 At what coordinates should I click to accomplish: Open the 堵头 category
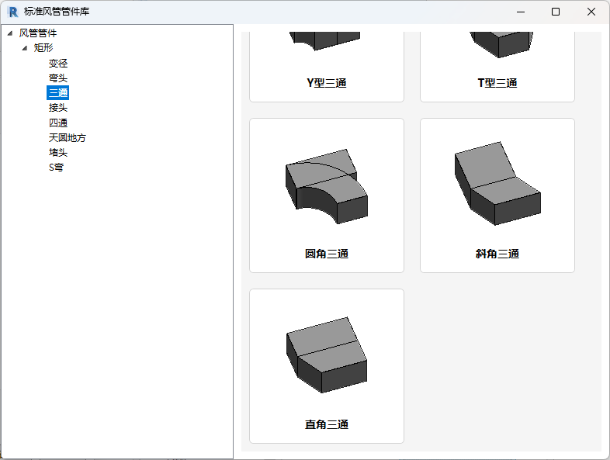point(58,153)
